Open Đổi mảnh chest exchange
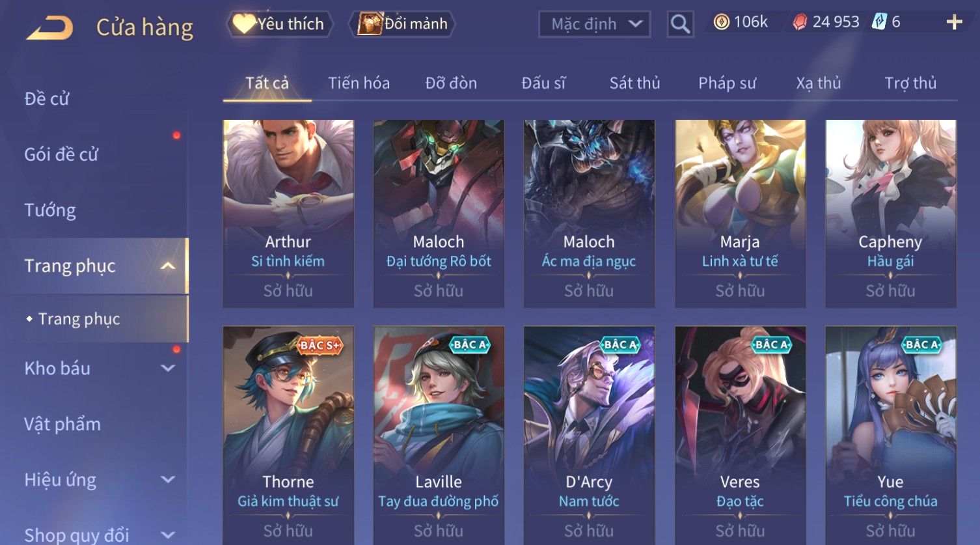This screenshot has height=545, width=980. (402, 24)
